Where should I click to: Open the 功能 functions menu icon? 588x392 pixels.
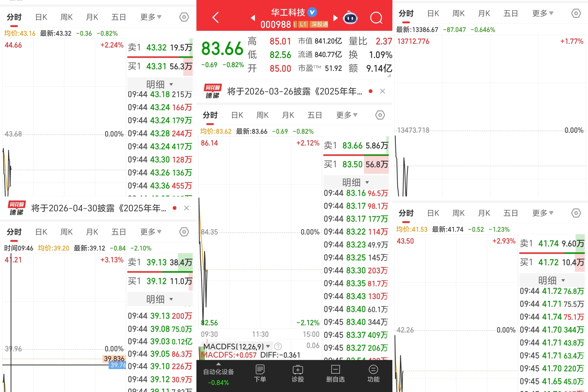click(373, 373)
